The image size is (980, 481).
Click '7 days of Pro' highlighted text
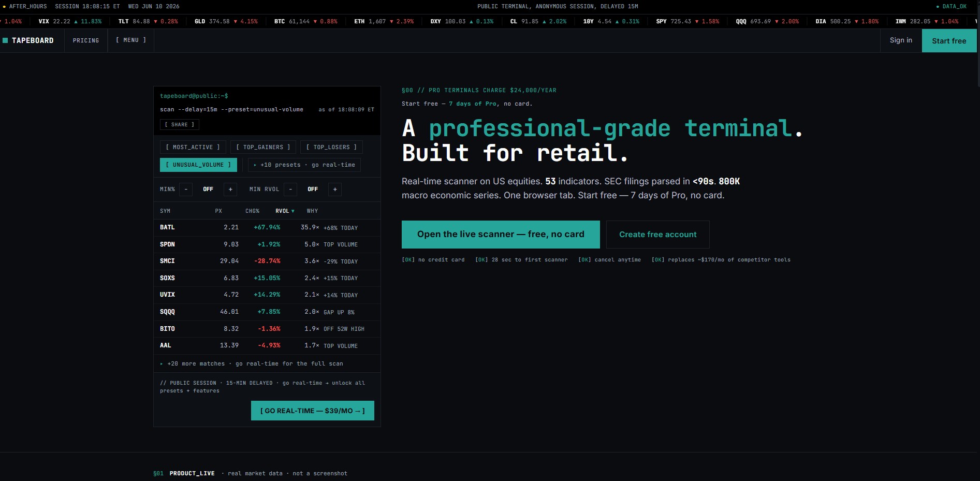tap(473, 104)
